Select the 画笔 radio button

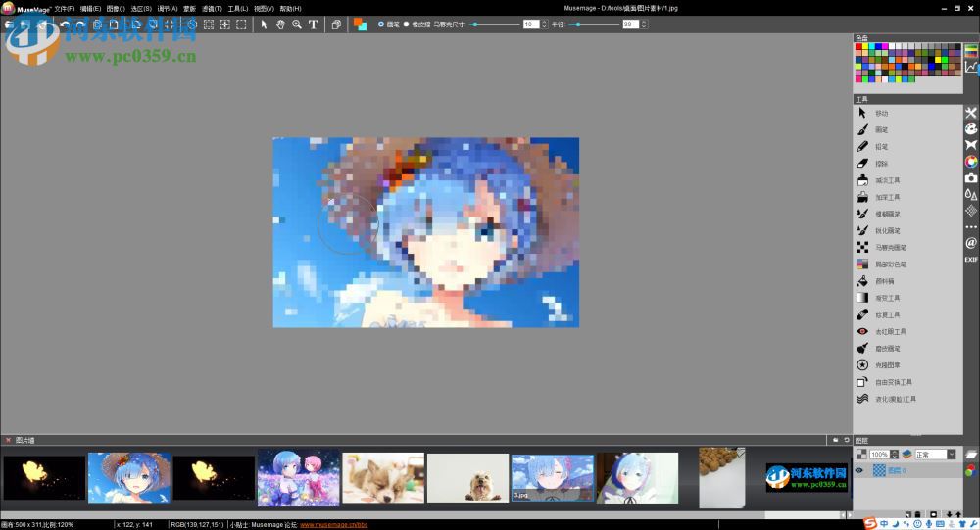coord(380,24)
